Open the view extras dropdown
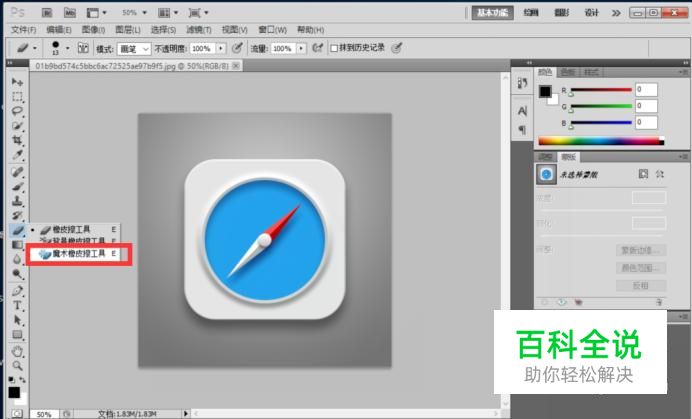Viewport: 692px width, 419px height. coord(97,13)
